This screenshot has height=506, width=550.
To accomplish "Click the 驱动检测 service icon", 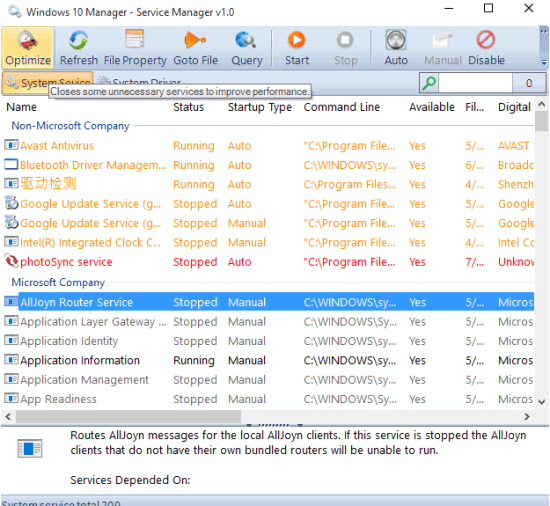I will pyautogui.click(x=11, y=183).
